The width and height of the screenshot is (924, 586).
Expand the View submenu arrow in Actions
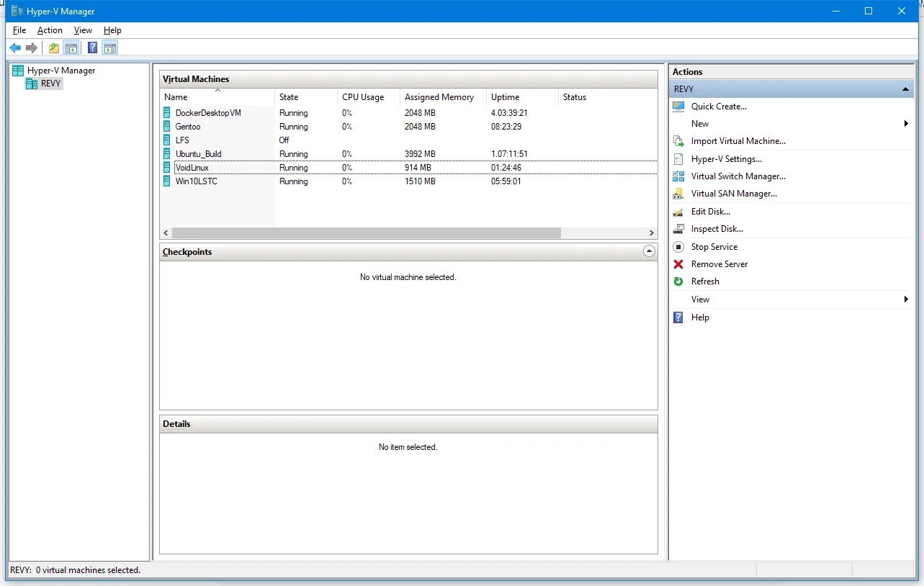click(906, 299)
